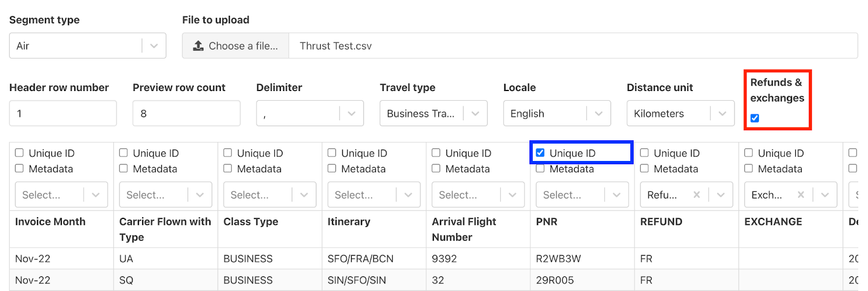Click the upload icon beside Choose a file
868x291 pixels.
[x=199, y=46]
